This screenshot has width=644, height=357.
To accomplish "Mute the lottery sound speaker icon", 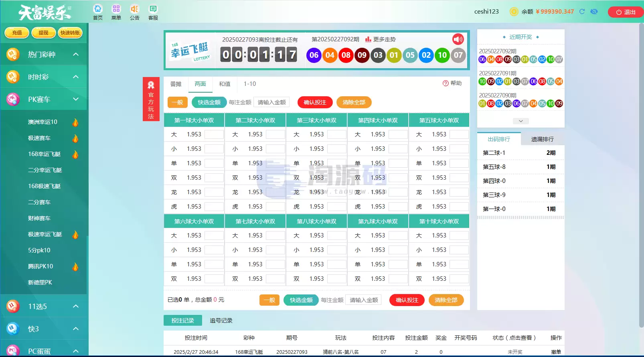I will point(458,39).
